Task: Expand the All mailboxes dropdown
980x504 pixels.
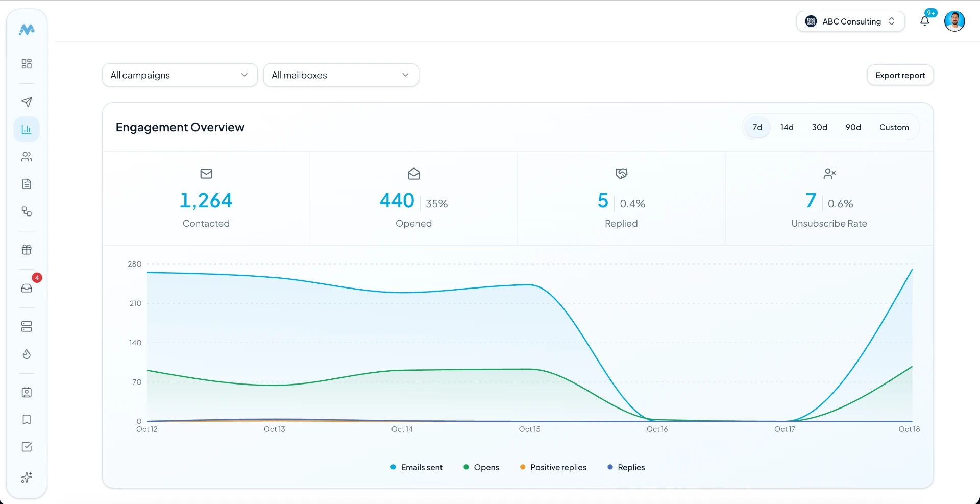Action: (x=341, y=75)
